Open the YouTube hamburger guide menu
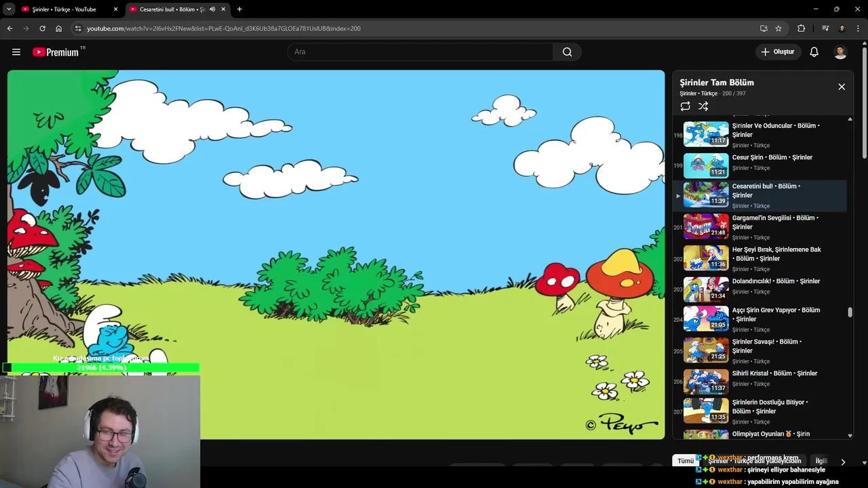 coord(16,52)
